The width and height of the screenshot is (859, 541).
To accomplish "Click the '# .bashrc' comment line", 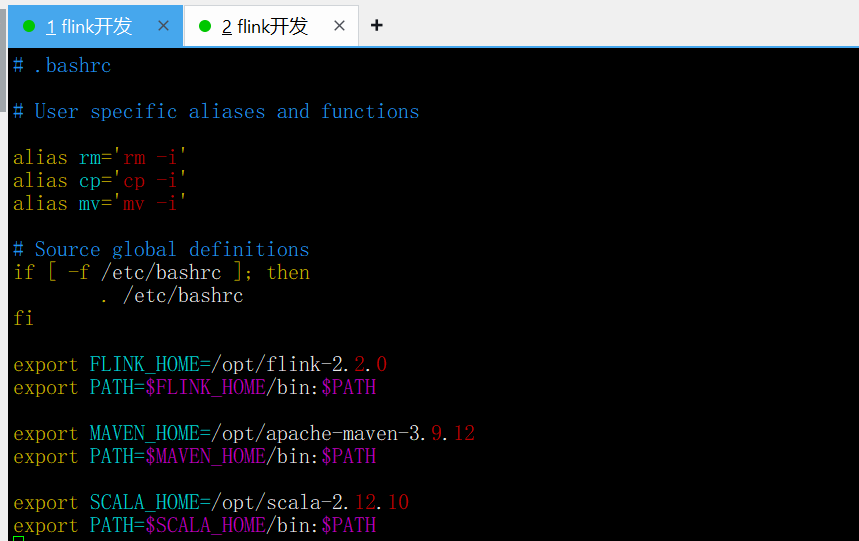I will click(62, 66).
